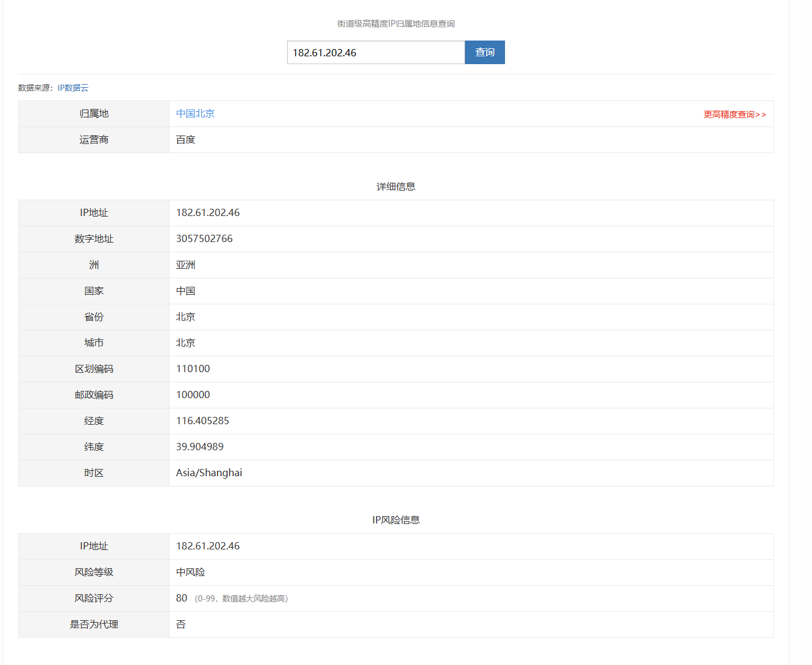Click the gray note (0-99，数值越大风险越高)
Viewport: 812px width, 665px height.
(x=241, y=599)
